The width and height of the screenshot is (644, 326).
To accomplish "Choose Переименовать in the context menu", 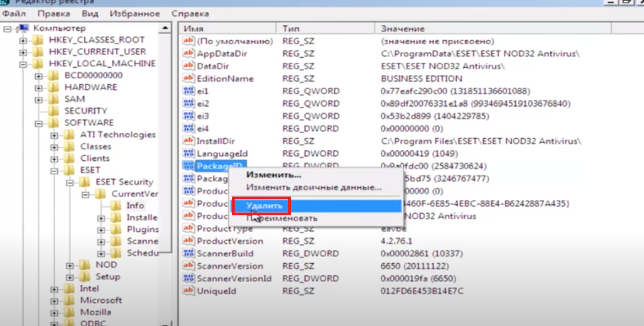I will (x=282, y=218).
